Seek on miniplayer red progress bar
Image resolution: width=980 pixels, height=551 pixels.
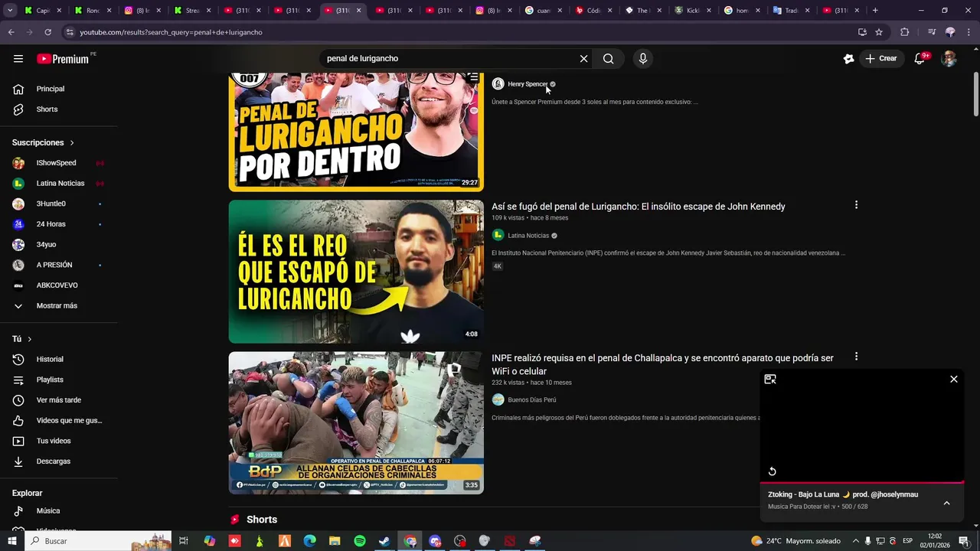[x=862, y=483]
